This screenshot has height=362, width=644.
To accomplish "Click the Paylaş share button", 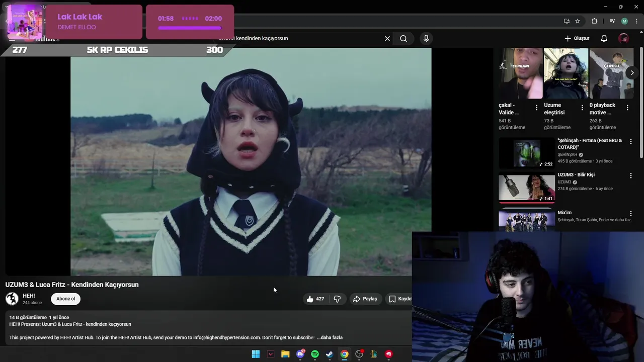I will point(365,299).
